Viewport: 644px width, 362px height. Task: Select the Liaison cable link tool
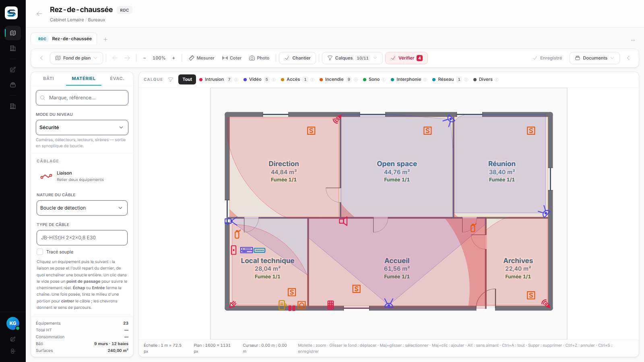(82, 176)
